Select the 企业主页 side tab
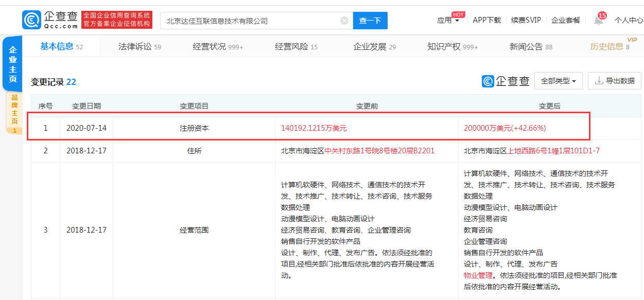Image resolution: width=644 pixels, height=300 pixels. pyautogui.click(x=13, y=64)
